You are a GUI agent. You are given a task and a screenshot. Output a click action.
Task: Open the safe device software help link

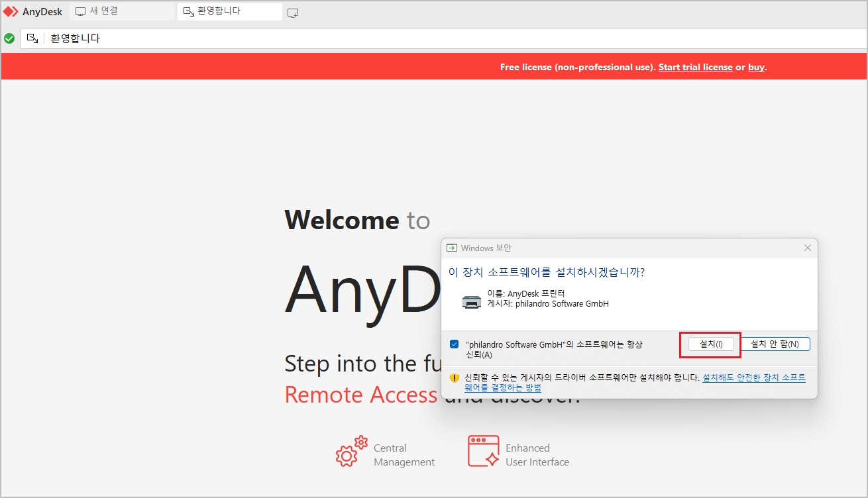point(635,382)
